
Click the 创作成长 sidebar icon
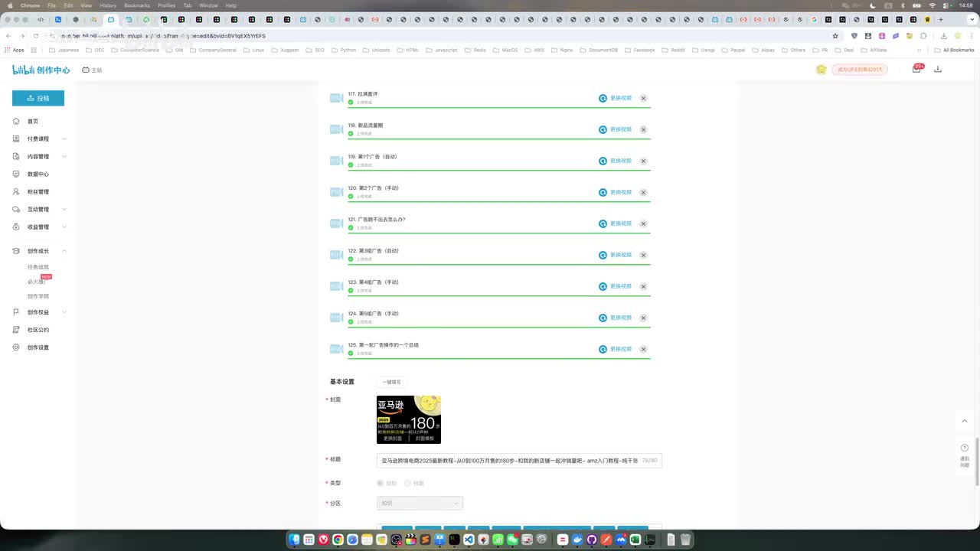click(18, 251)
